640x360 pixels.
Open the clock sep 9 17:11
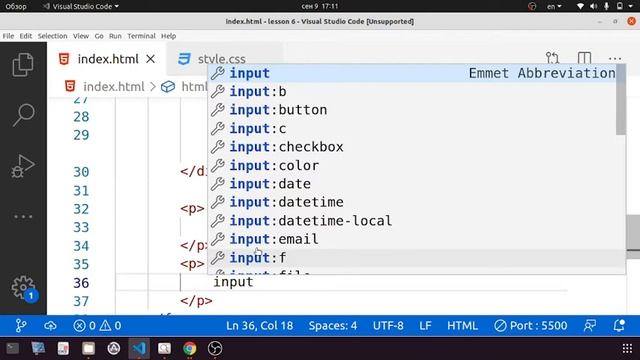(x=320, y=6)
